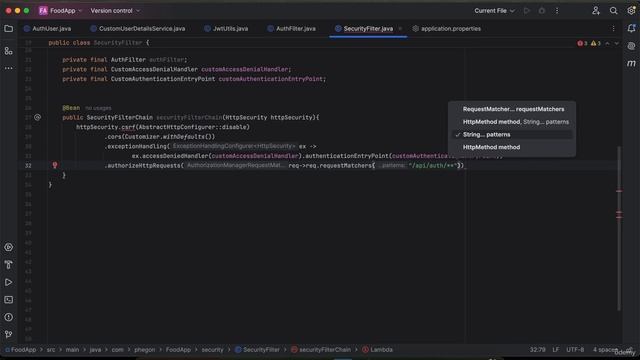The image size is (640, 360).
Task: Open the Build hammer tool window
Action: (9, 265)
